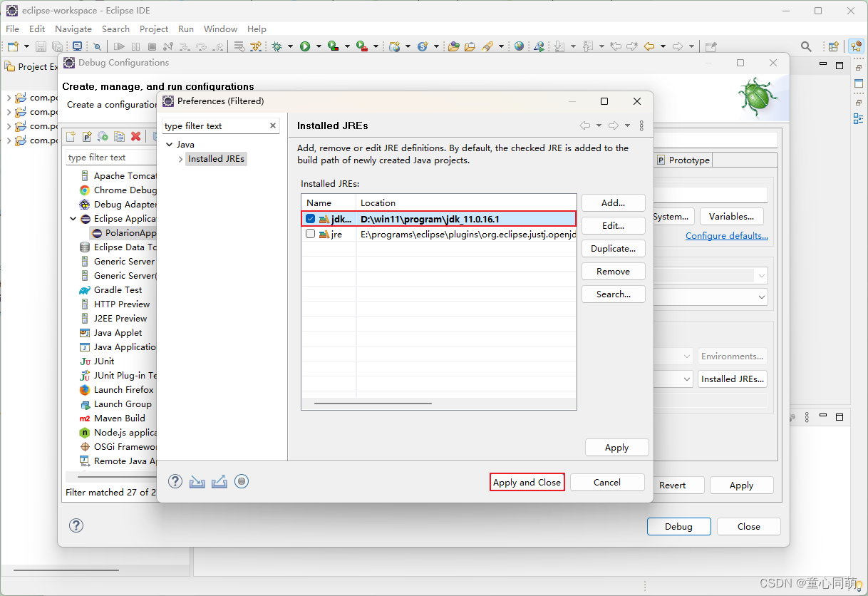Screen dimensions: 868x596
Task: Open the Navigate menu
Action: click(x=73, y=29)
